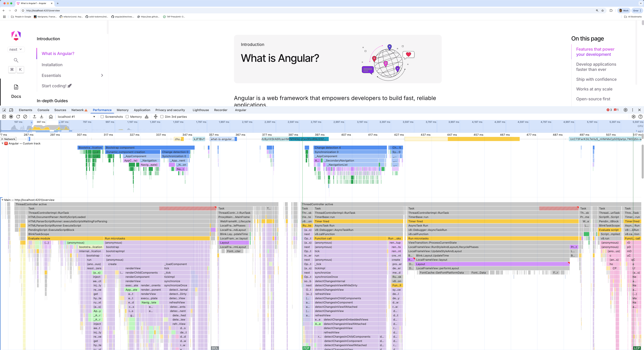Switch to the Lighthouse tab

click(x=200, y=110)
